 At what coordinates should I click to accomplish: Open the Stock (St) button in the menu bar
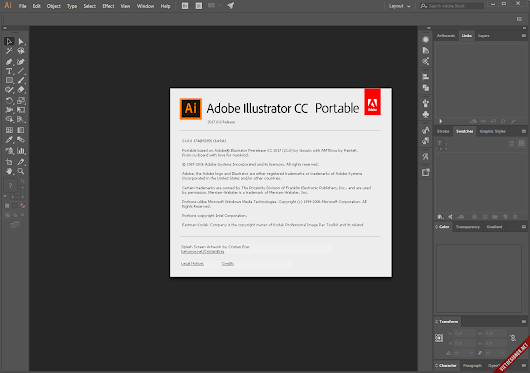[199, 6]
